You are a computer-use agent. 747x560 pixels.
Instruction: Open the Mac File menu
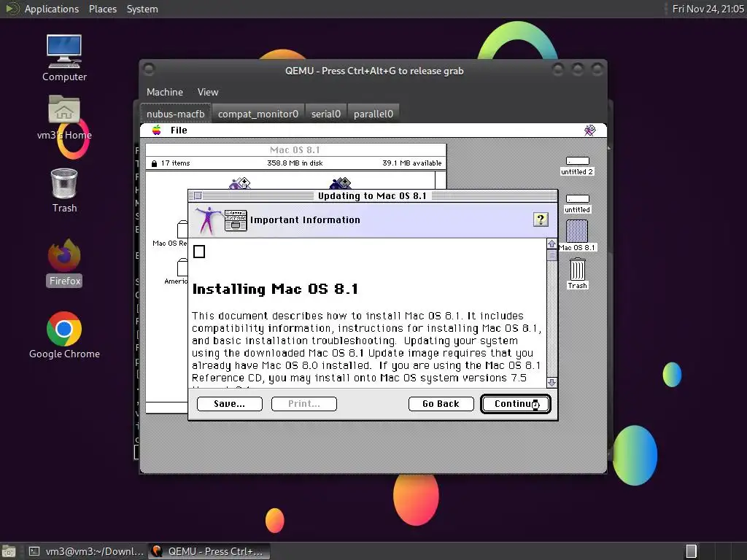pyautogui.click(x=179, y=131)
